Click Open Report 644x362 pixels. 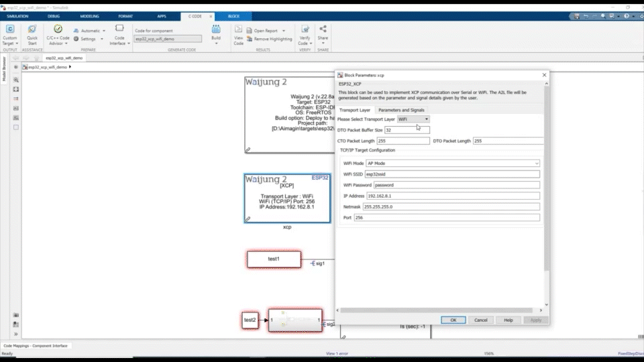(x=262, y=31)
